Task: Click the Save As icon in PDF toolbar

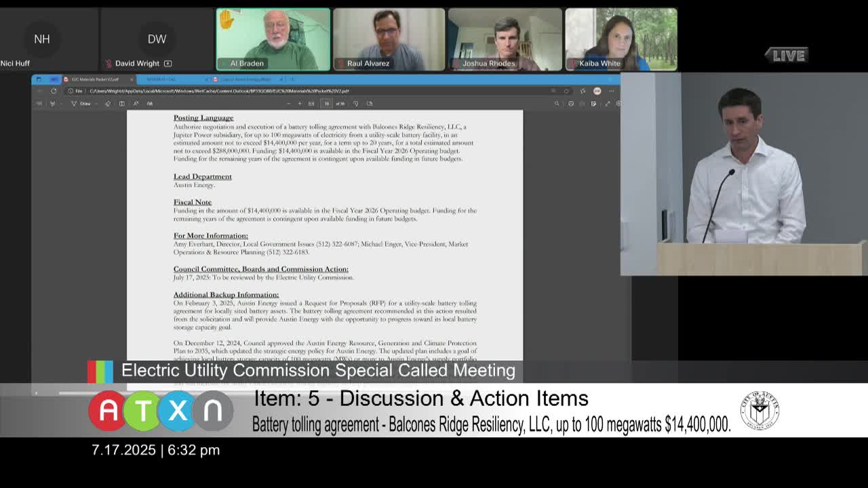Action: (x=593, y=104)
